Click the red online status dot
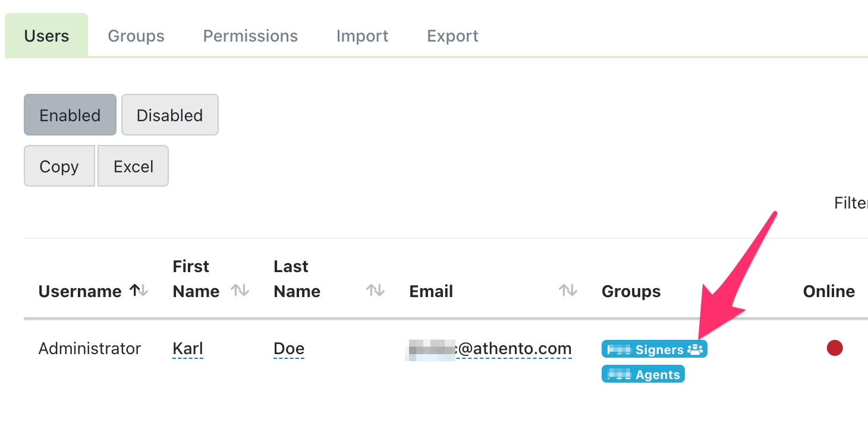The width and height of the screenshot is (868, 448). (835, 348)
